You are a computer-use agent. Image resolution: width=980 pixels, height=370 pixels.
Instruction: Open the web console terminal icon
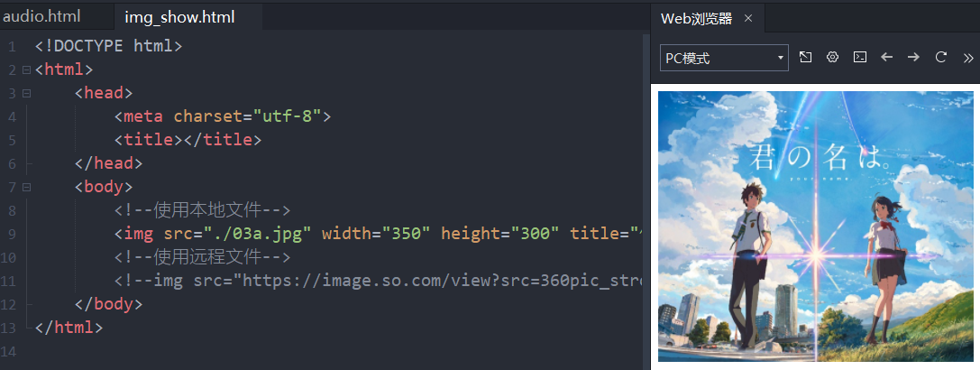860,57
